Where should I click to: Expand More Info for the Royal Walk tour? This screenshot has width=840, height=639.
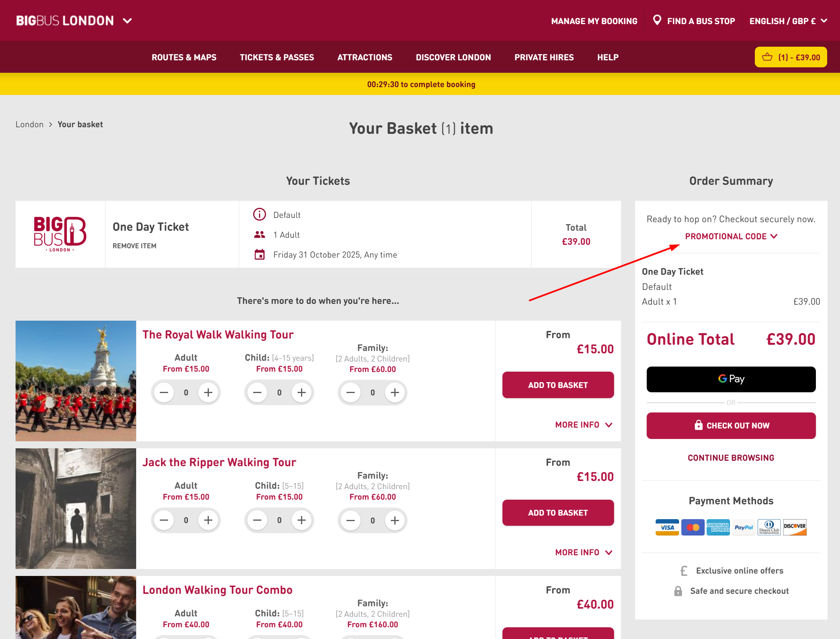(x=583, y=425)
